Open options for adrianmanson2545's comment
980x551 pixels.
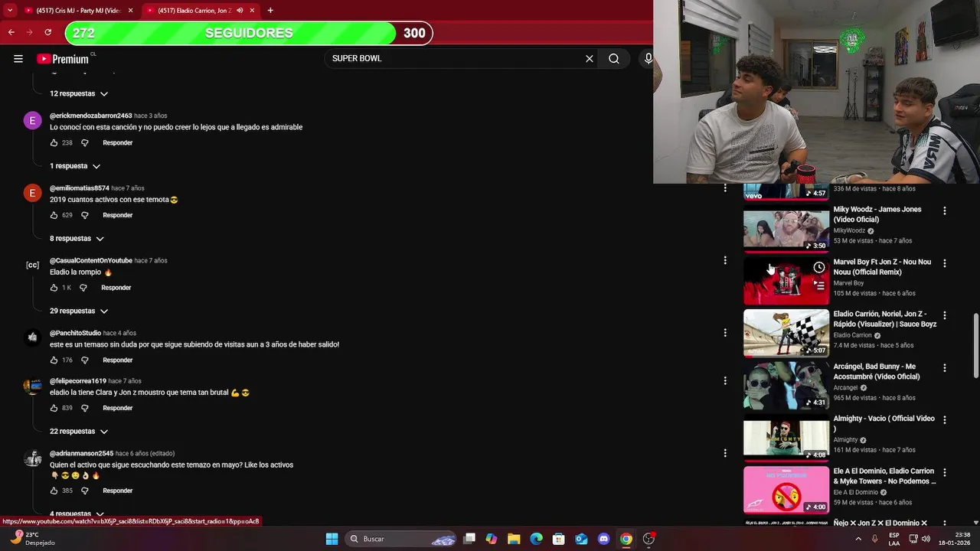pyautogui.click(x=725, y=453)
